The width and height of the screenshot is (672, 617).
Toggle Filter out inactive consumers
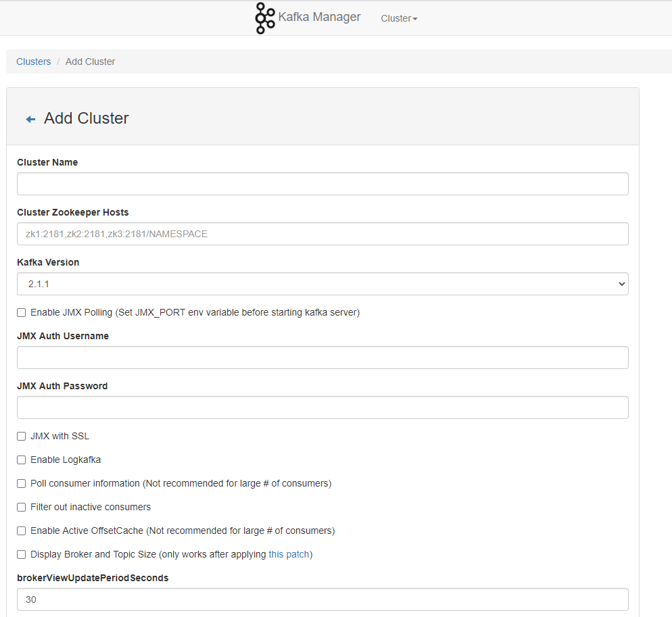click(x=22, y=508)
